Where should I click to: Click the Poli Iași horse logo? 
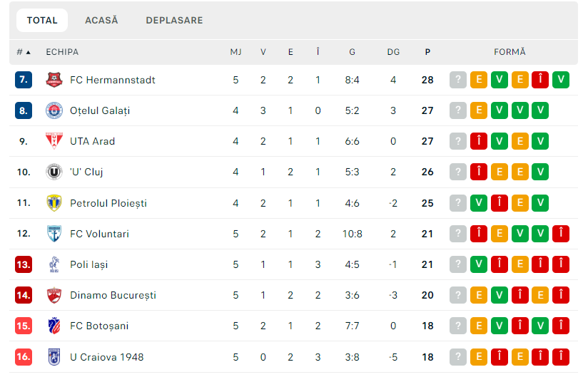pos(54,264)
